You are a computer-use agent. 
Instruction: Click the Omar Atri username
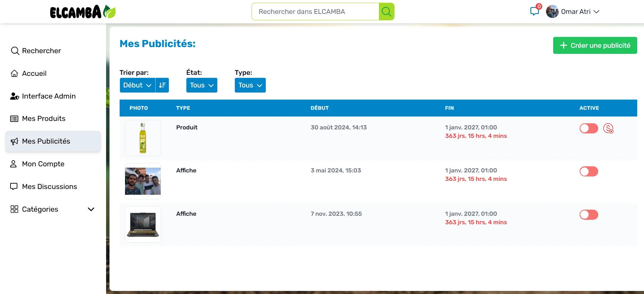point(576,12)
